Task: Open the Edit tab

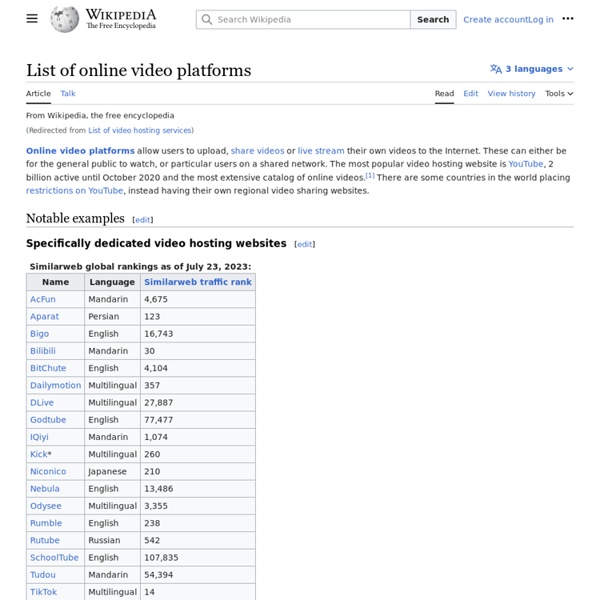Action: pos(470,93)
